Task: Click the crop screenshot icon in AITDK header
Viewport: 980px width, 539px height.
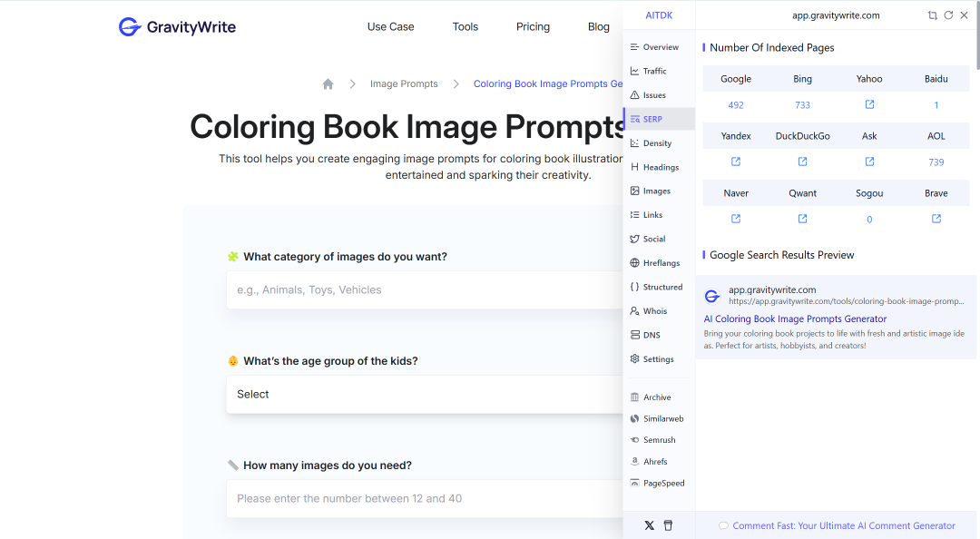Action: pos(933,15)
